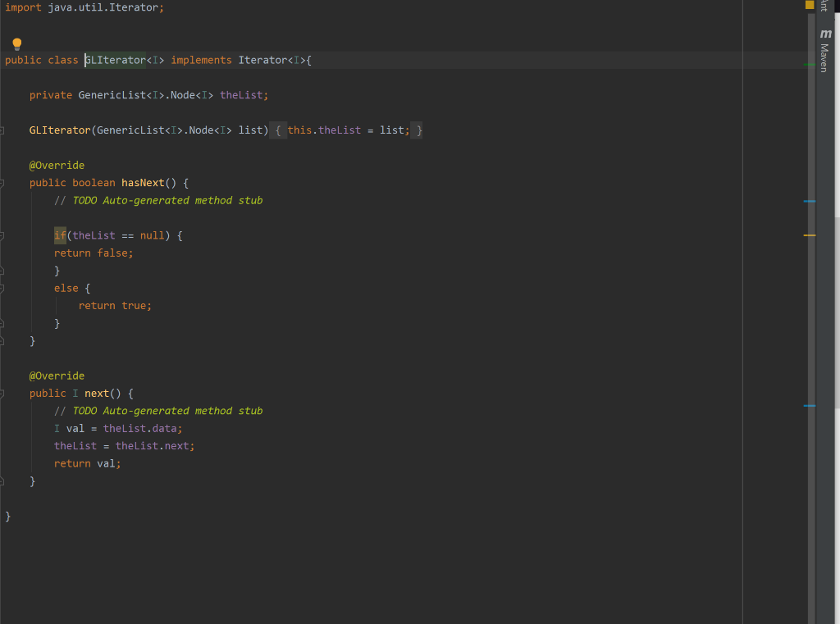Screen dimensions: 840x624
Task: Toggle a breakpoint on the hasNext() line
Action: 5,182
